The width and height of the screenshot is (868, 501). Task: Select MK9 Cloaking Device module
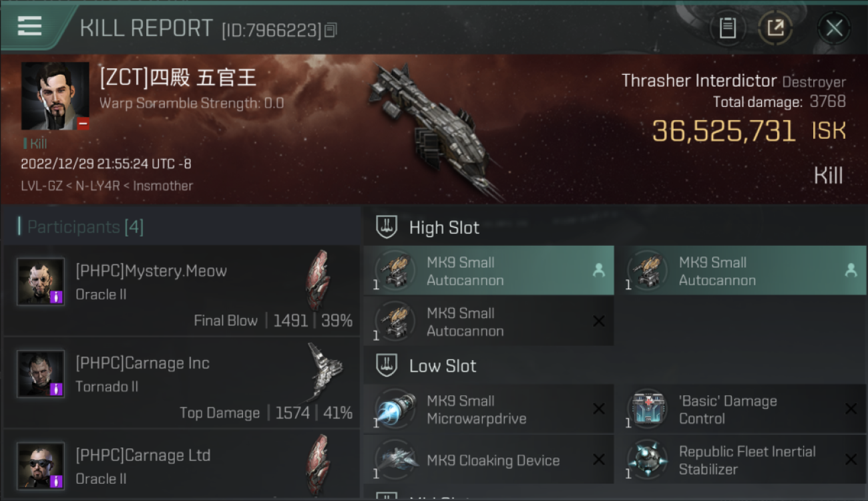pyautogui.click(x=489, y=460)
